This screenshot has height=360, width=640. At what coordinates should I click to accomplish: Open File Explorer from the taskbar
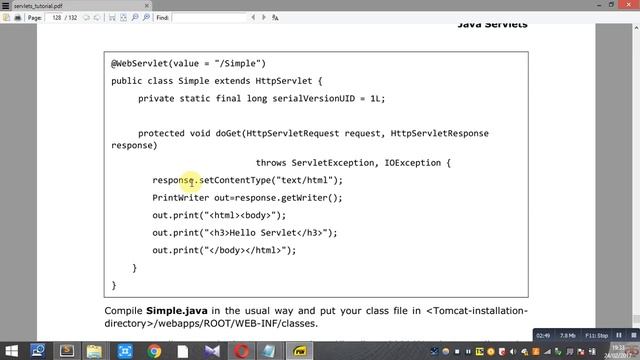pos(94,351)
